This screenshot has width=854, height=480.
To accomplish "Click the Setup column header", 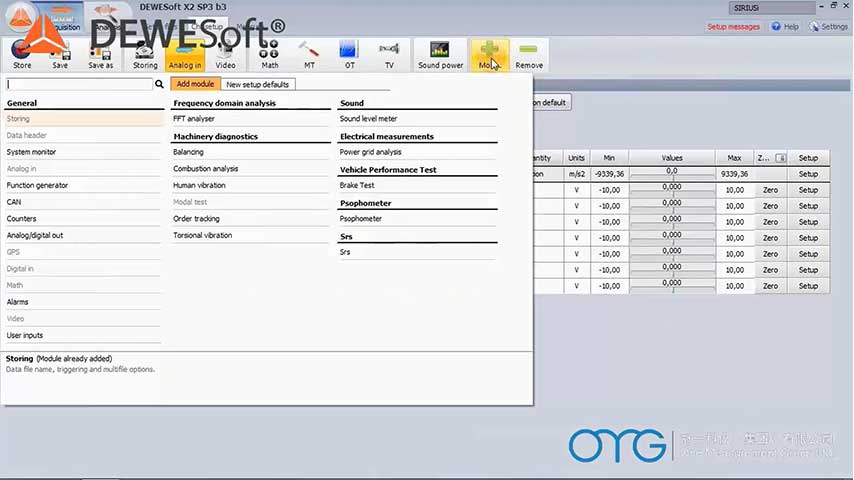I will coord(808,158).
